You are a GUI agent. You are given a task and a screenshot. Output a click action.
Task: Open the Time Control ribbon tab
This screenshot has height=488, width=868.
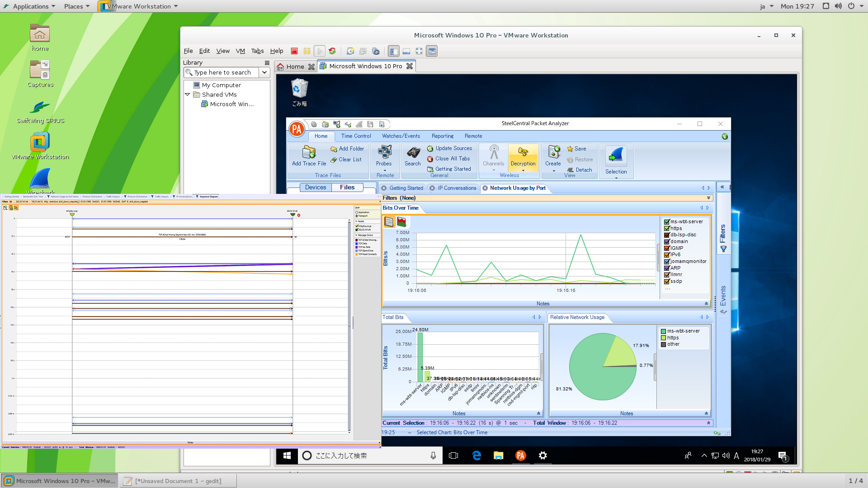[356, 136]
